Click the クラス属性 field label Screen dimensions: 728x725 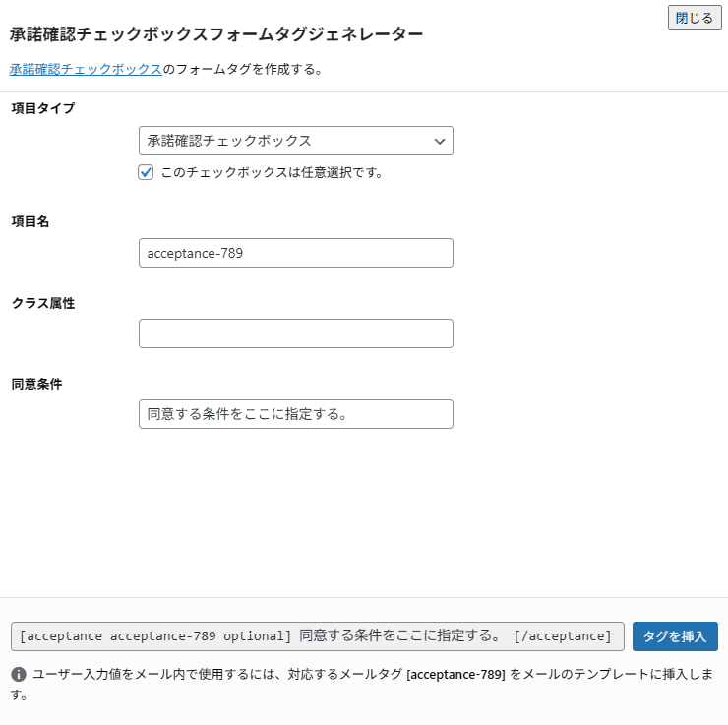(42, 303)
